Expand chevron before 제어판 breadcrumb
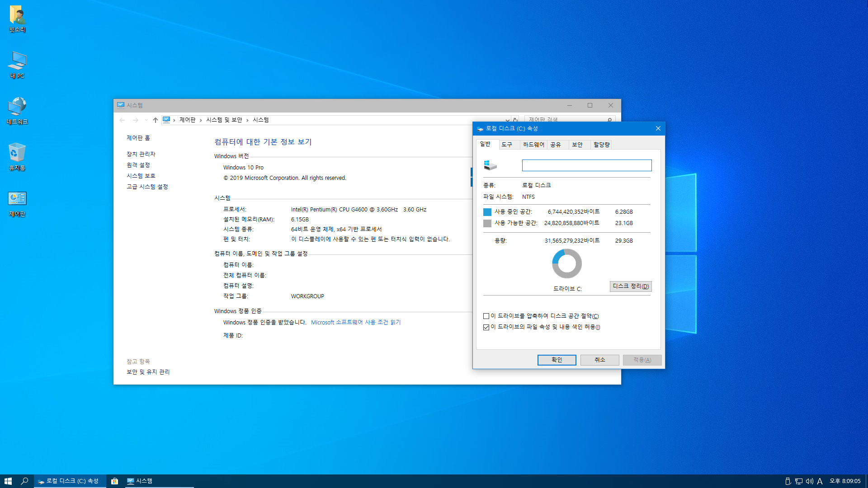Viewport: 868px width, 488px height. click(174, 120)
